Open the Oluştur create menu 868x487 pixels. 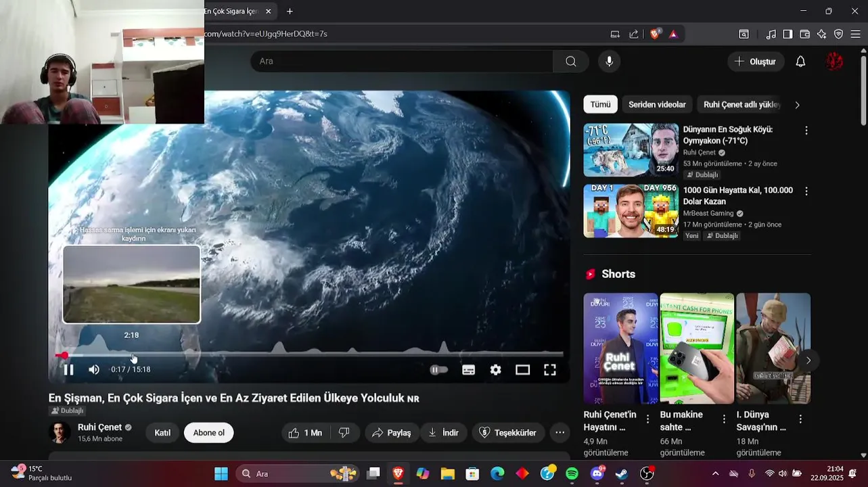pos(756,62)
